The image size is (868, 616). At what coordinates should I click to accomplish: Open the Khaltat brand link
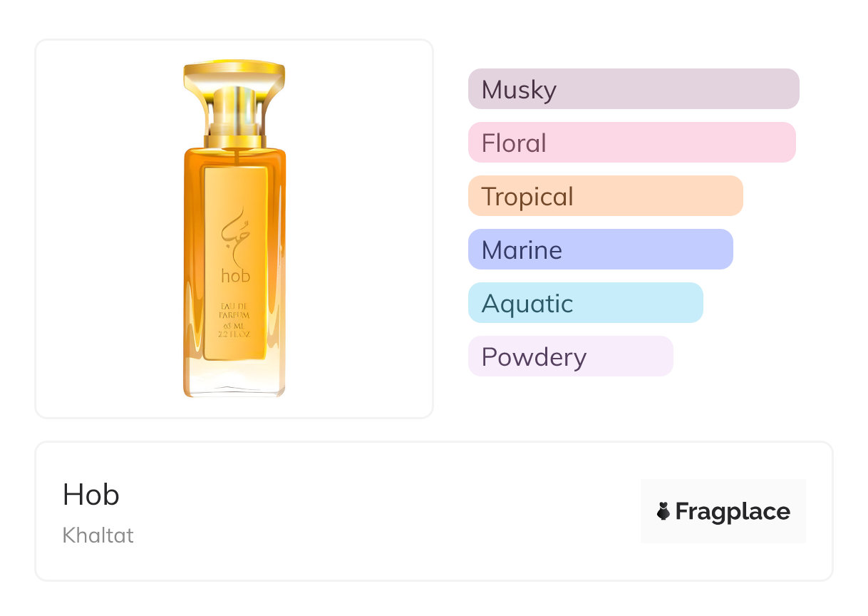(x=98, y=535)
